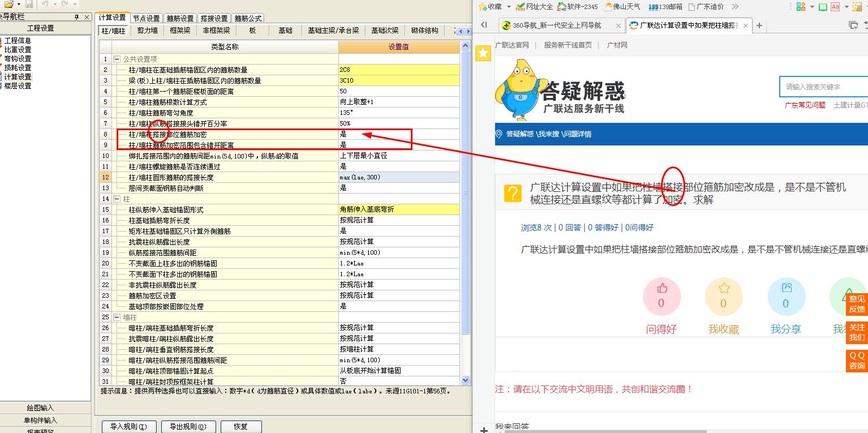868x433 pixels.
Task: Collapse the 公共设置项 group
Action: click(117, 59)
